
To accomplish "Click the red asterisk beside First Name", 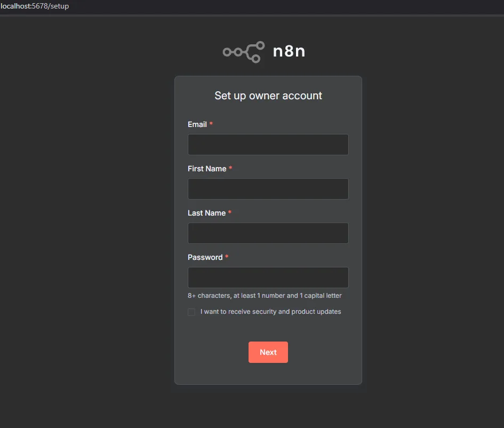I will pyautogui.click(x=230, y=169).
